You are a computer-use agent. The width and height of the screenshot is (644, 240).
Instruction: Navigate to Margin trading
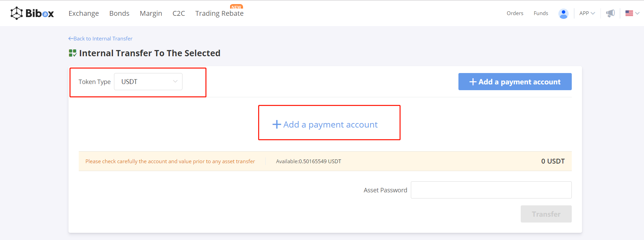(151, 13)
